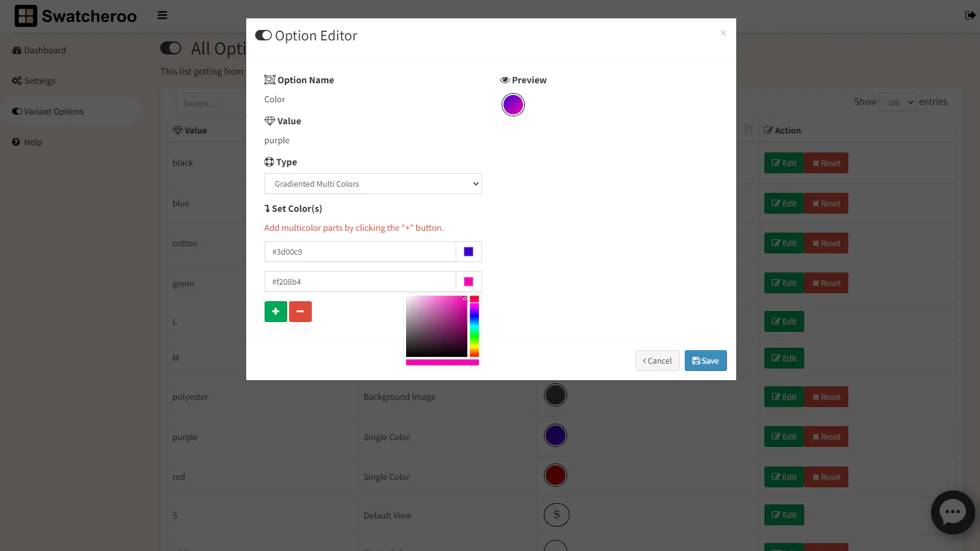Click the red minus remove-color button
The width and height of the screenshot is (980, 551).
300,312
